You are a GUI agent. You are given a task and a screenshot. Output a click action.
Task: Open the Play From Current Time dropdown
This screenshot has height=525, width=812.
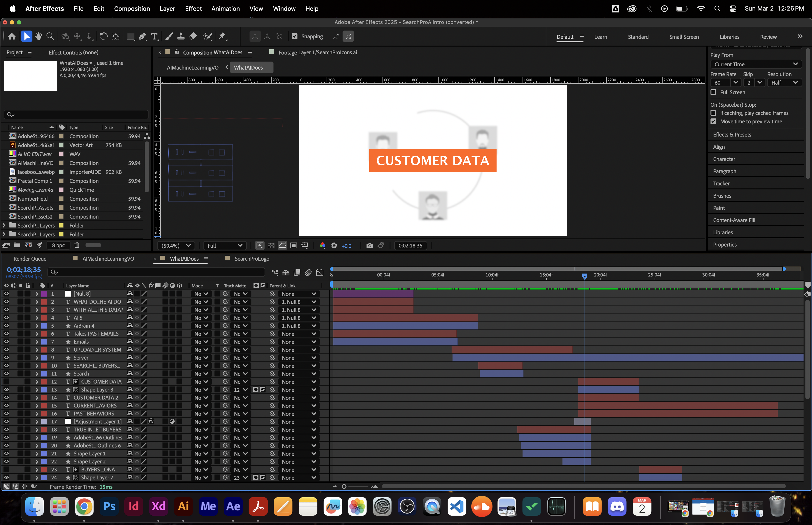point(755,64)
